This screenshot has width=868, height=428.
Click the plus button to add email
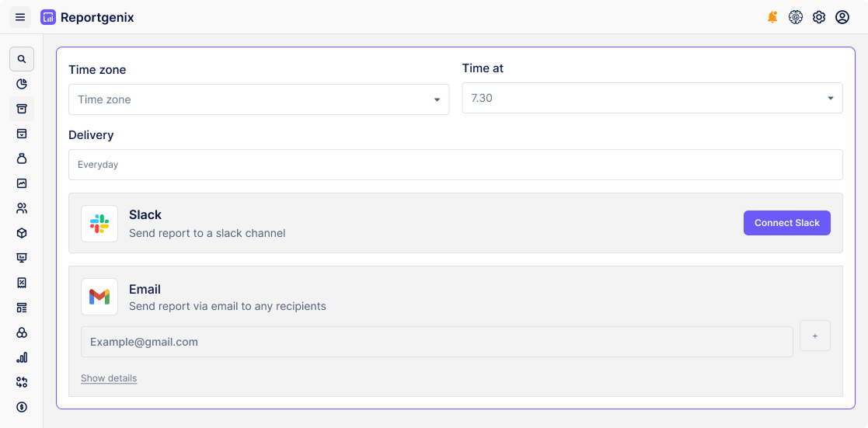click(815, 336)
